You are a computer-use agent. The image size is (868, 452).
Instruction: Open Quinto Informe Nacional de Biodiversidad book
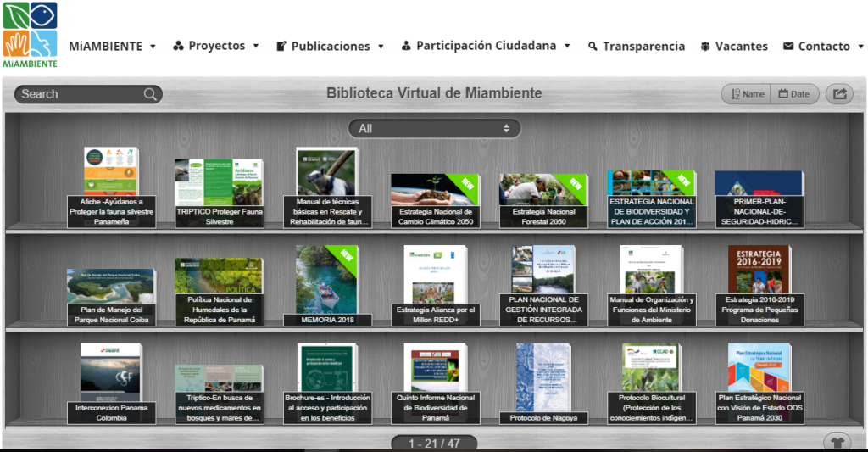pyautogui.click(x=436, y=383)
